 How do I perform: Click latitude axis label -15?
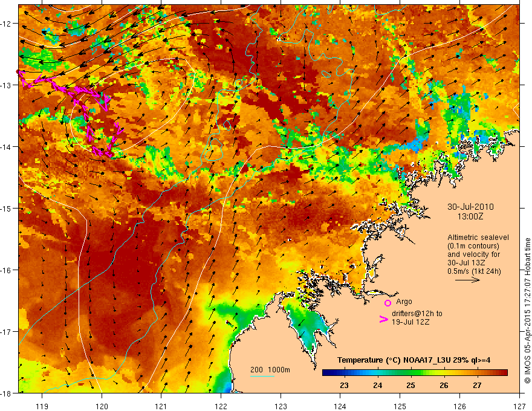point(7,208)
